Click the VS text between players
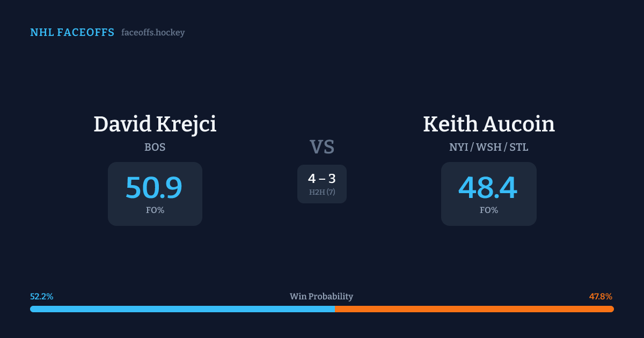This screenshot has height=338, width=644. pos(322,147)
